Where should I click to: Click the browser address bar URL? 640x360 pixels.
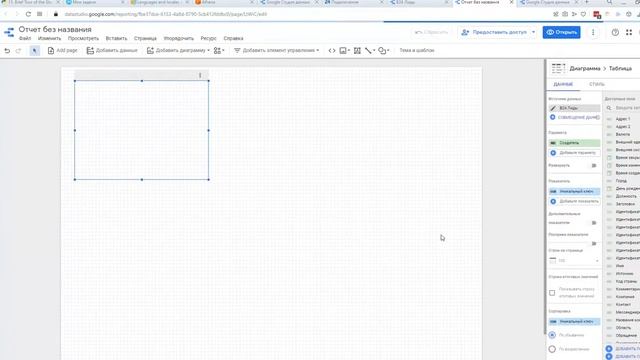point(166,14)
